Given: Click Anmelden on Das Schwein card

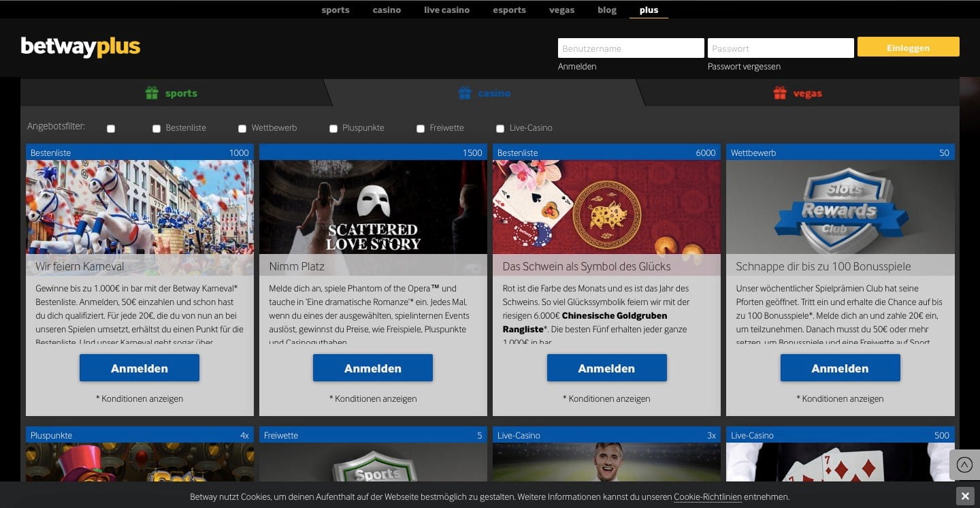Looking at the screenshot, I should 606,368.
